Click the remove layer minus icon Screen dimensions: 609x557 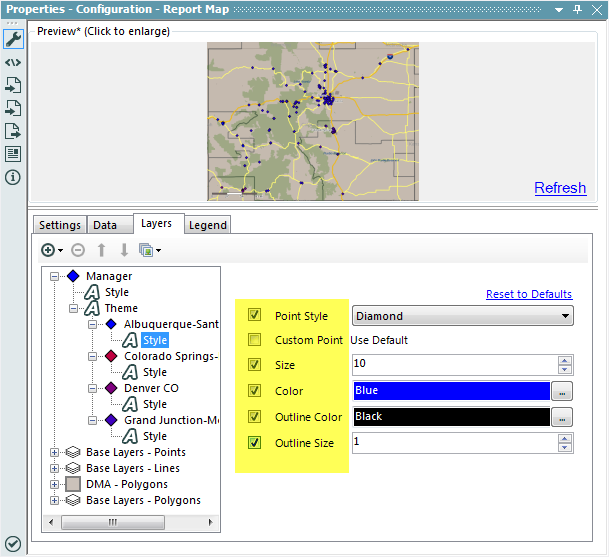click(78, 250)
